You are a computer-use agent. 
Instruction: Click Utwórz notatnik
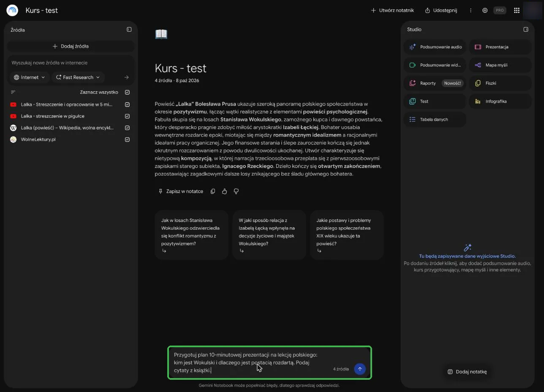[392, 10]
